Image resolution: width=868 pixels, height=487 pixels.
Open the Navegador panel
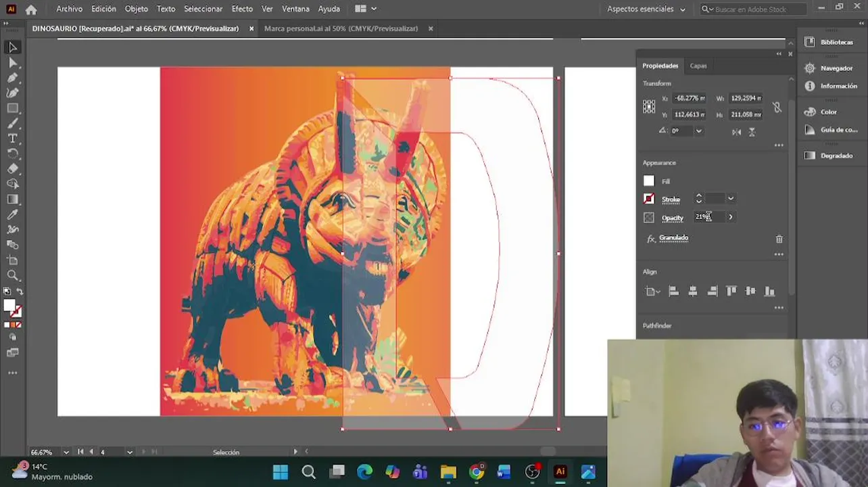click(x=829, y=68)
